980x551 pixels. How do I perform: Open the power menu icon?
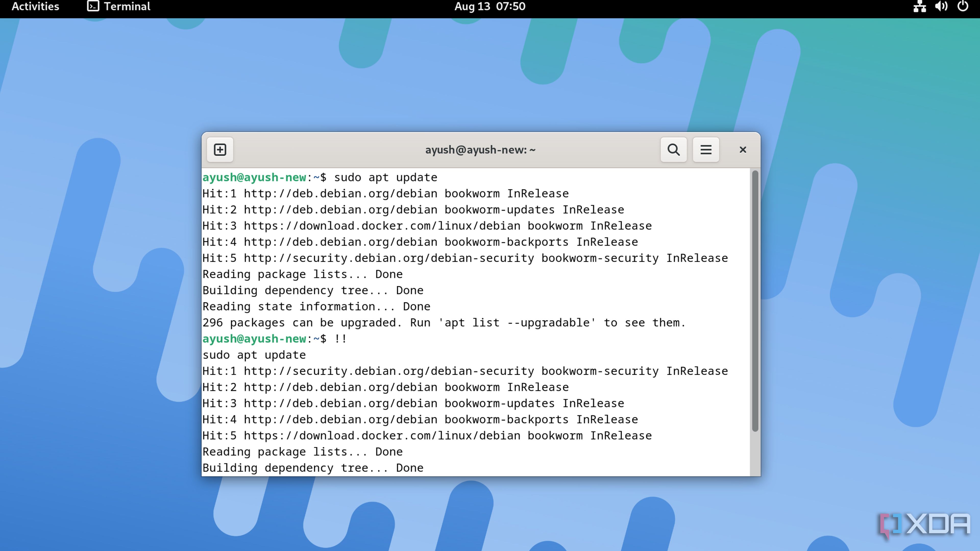point(963,6)
